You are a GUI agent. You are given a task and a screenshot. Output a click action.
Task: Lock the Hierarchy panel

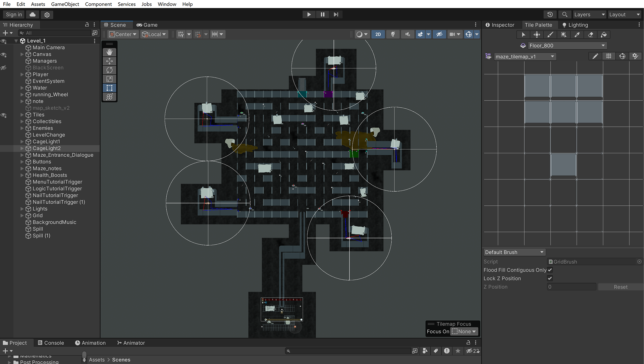[x=87, y=24]
